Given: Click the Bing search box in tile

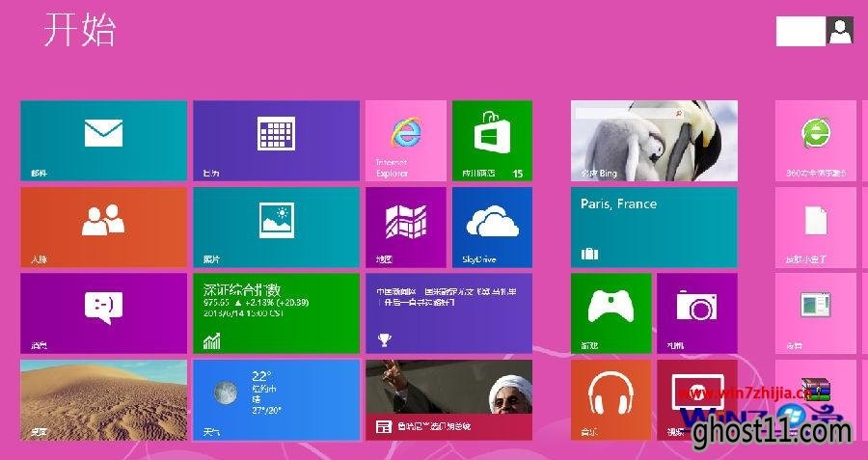Looking at the screenshot, I should tap(630, 113).
